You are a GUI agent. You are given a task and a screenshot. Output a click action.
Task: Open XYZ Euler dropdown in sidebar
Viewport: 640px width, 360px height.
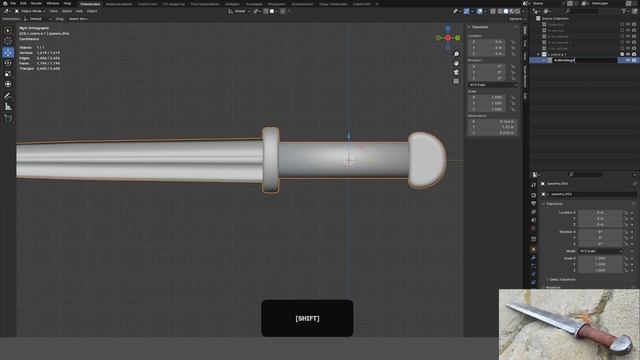pos(493,85)
